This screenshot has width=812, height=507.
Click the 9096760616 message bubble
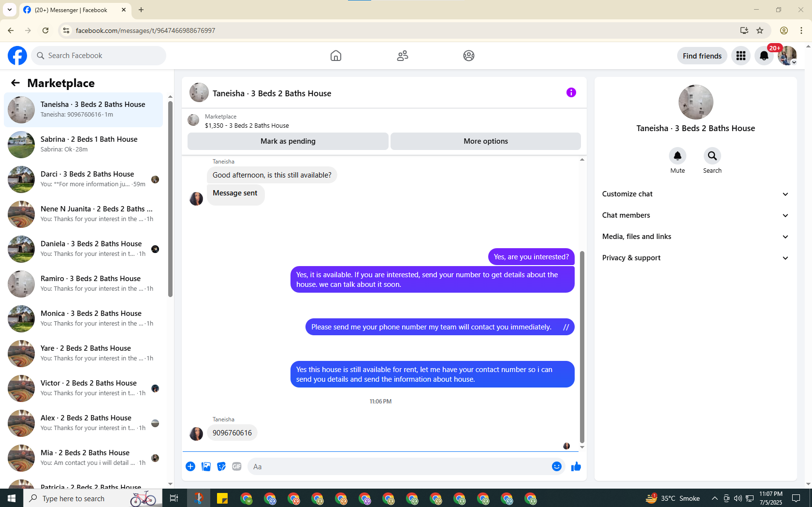(x=232, y=433)
